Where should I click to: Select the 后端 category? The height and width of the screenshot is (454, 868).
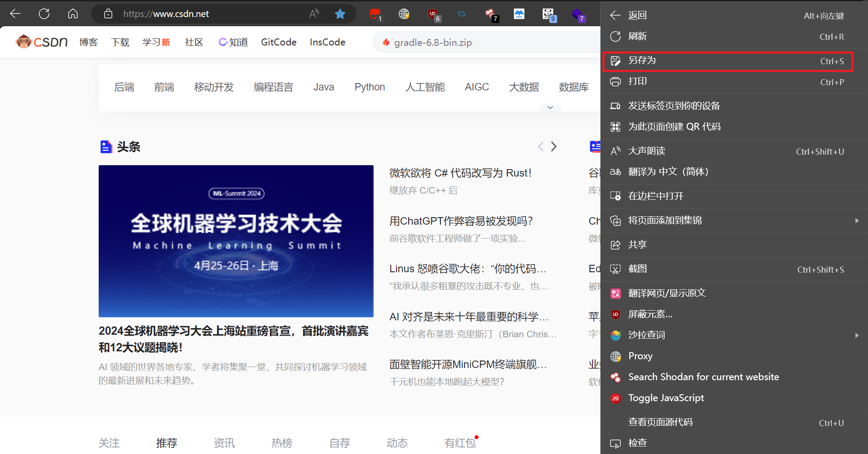124,87
